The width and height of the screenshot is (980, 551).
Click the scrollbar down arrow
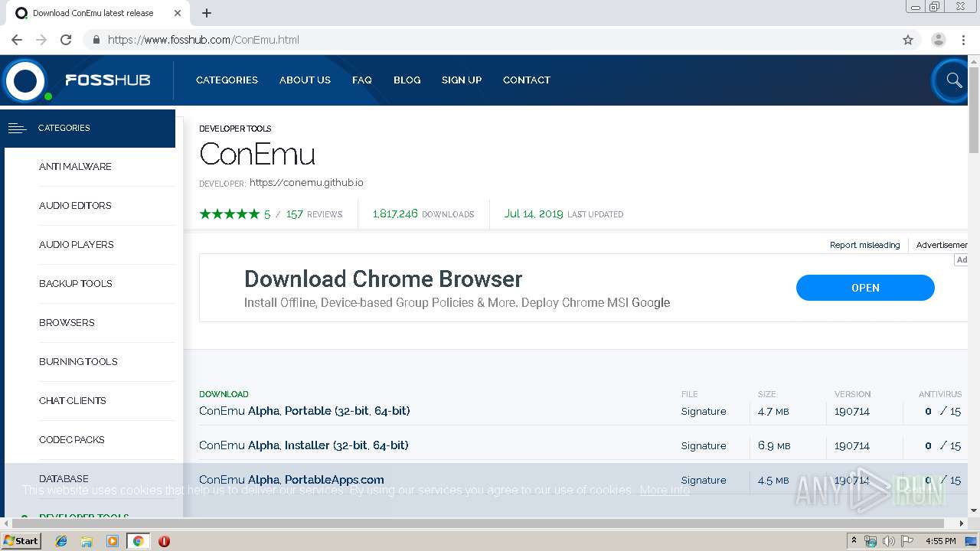click(974, 510)
